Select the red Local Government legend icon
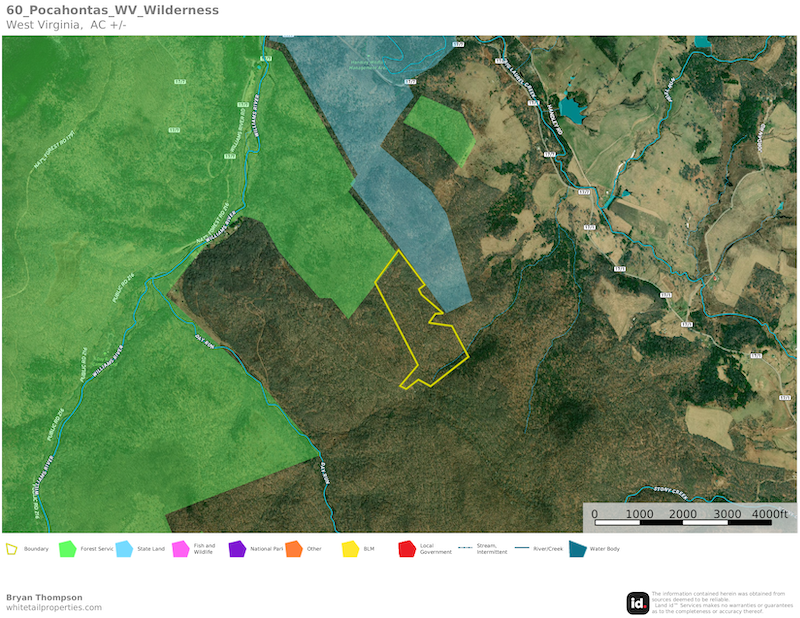Screen dimensions: 800x618 (407, 549)
